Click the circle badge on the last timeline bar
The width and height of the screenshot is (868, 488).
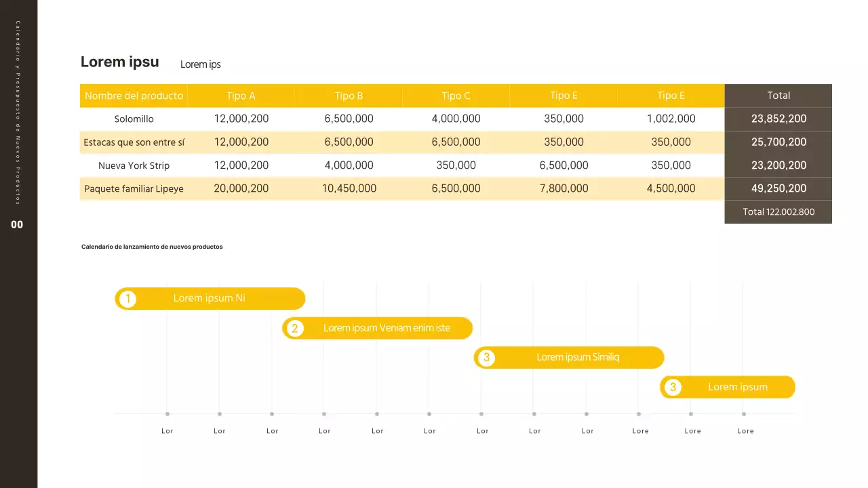673,388
